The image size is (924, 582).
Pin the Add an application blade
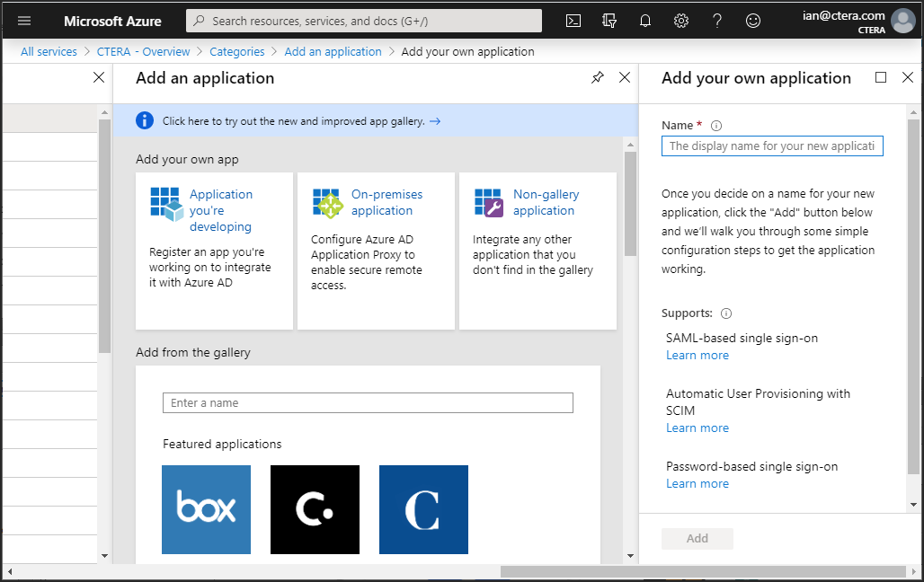tap(598, 77)
